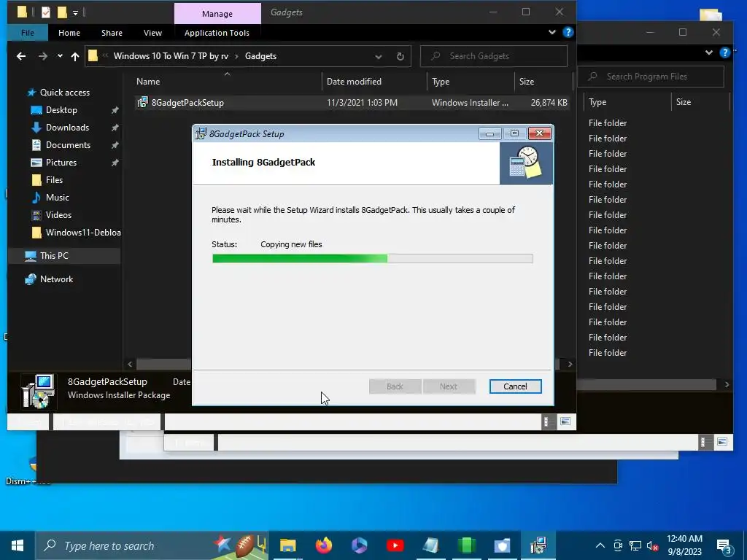Open Quick access in navigation pane

tap(65, 93)
